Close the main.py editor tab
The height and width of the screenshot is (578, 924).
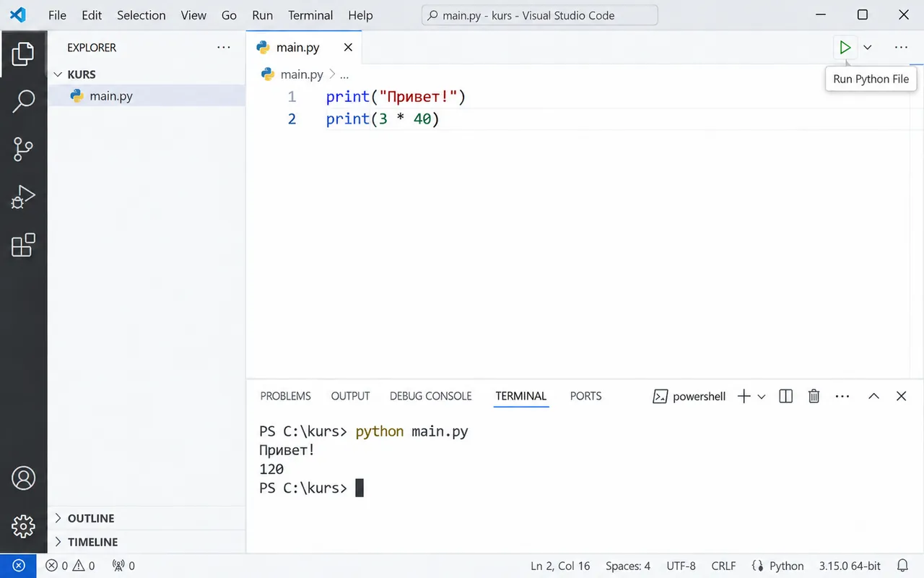pyautogui.click(x=348, y=48)
